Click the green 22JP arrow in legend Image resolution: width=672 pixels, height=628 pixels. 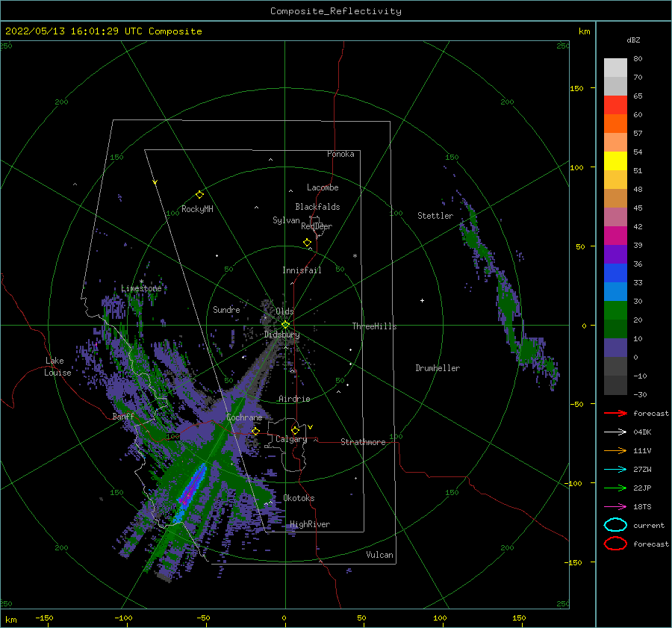tap(615, 488)
